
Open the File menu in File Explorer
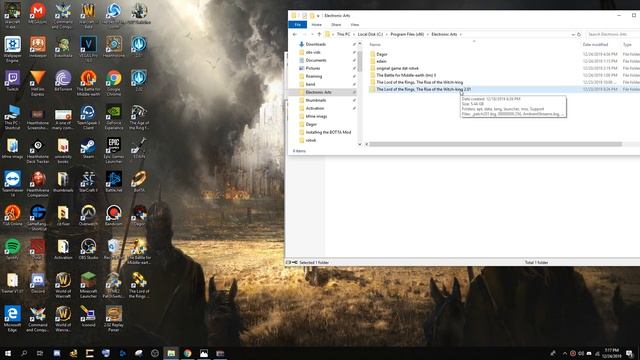(x=298, y=25)
